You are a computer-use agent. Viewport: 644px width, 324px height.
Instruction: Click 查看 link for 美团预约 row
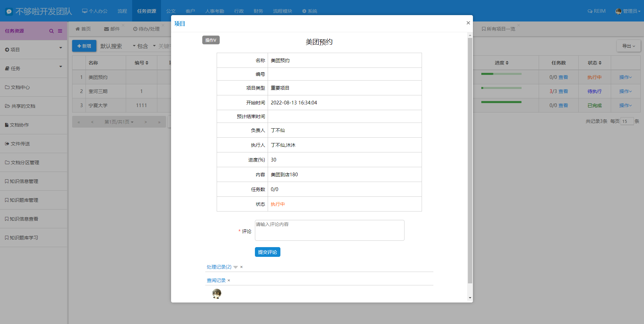point(563,77)
